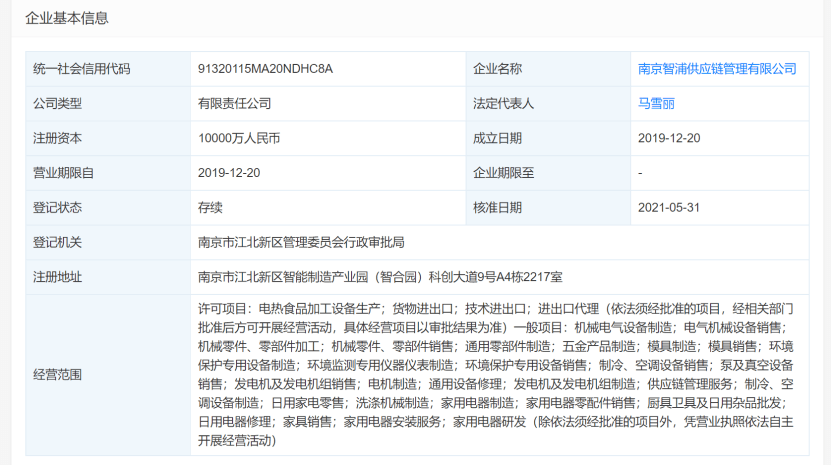This screenshot has width=831, height=465.
Task: Select the value 有限责任公司
Action: click(234, 103)
